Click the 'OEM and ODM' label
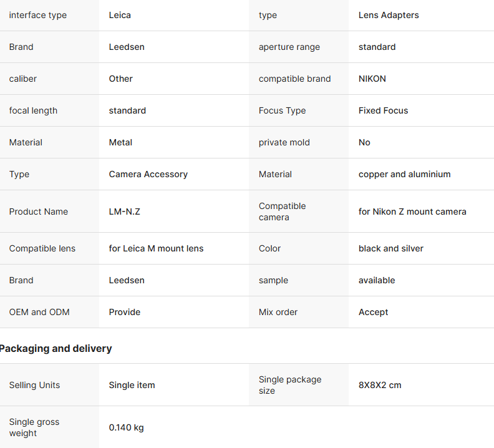Image resolution: width=494 pixels, height=448 pixels. tap(39, 312)
